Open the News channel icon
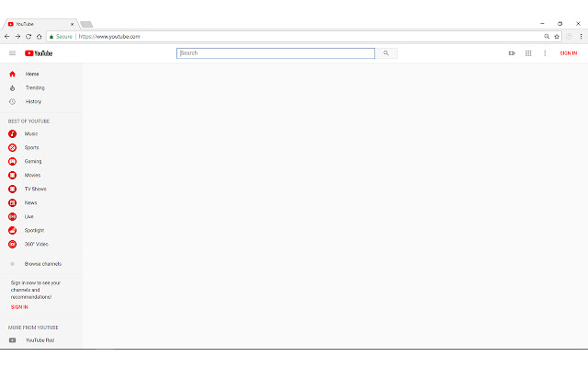588x368 pixels. point(12,202)
